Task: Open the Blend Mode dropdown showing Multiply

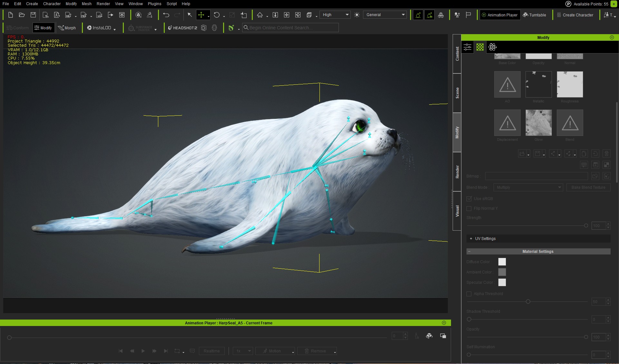Action: (528, 187)
